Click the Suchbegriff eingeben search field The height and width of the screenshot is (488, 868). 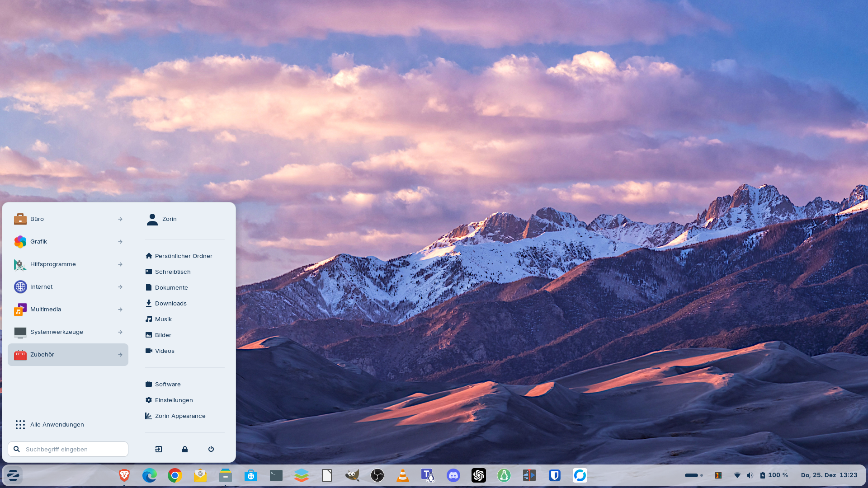[68, 449]
